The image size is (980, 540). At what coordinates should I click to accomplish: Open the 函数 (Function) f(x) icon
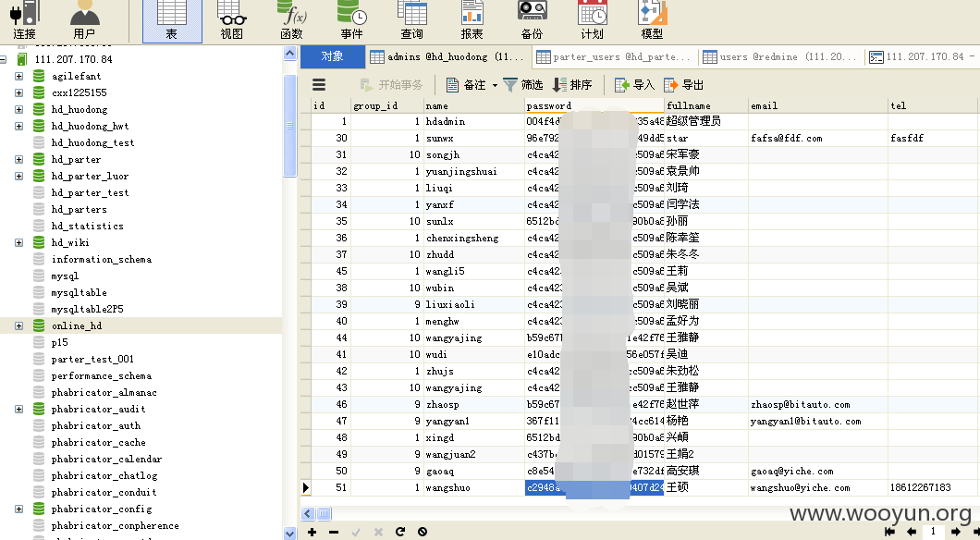click(292, 20)
